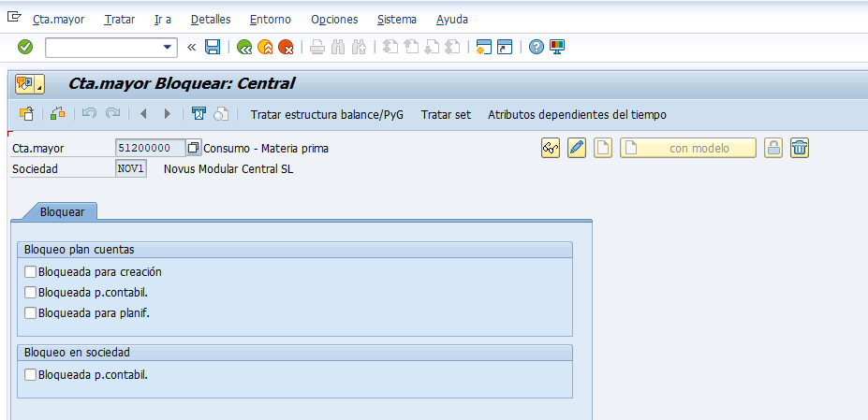Click the Find Next binoculars icon
The height and width of the screenshot is (420, 868).
click(x=359, y=48)
